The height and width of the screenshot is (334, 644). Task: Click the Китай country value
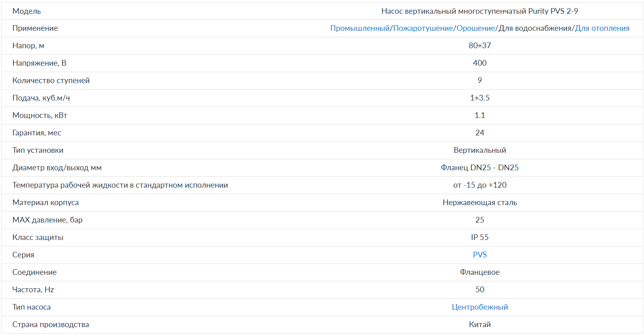(480, 325)
